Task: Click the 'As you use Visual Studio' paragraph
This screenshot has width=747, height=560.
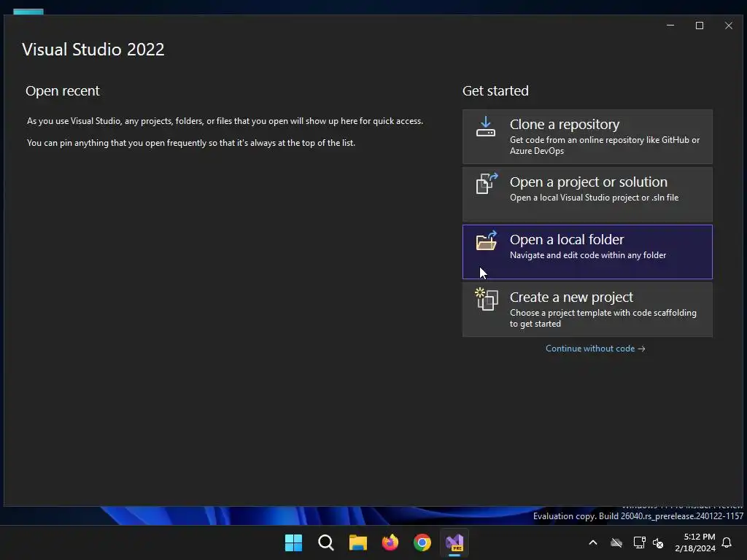Action: (225, 121)
